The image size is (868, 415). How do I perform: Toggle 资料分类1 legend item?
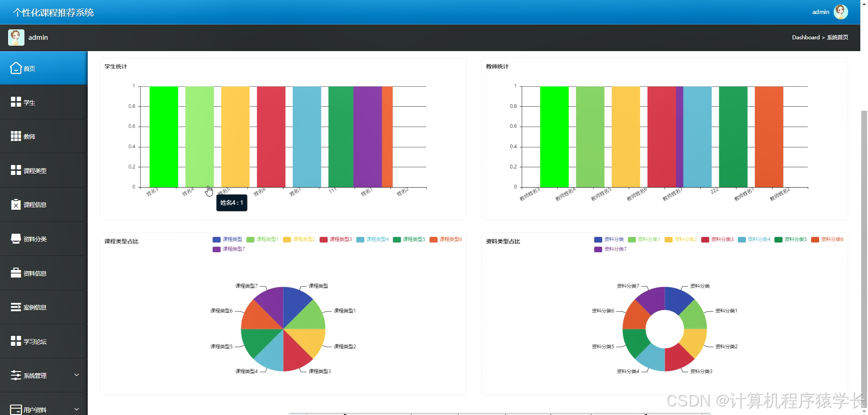tap(644, 239)
